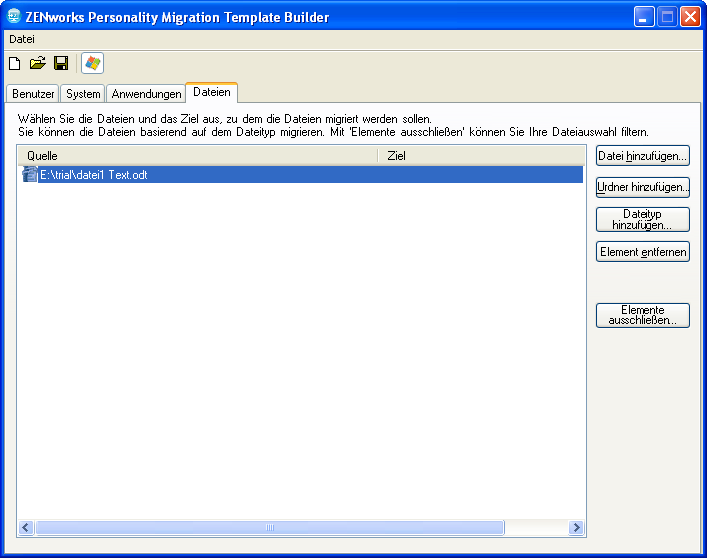Click the ZENworks app icon in title bar
The height and width of the screenshot is (558, 707).
coord(14,16)
